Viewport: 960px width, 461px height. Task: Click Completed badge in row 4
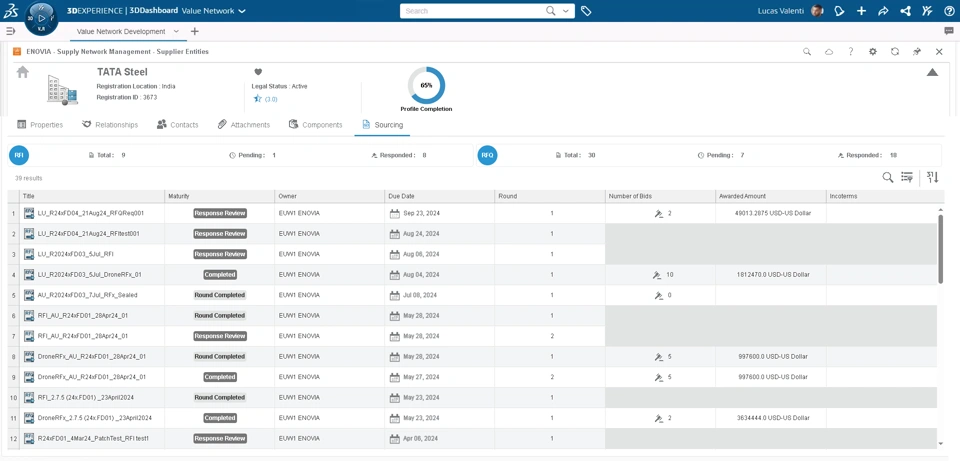[220, 275]
